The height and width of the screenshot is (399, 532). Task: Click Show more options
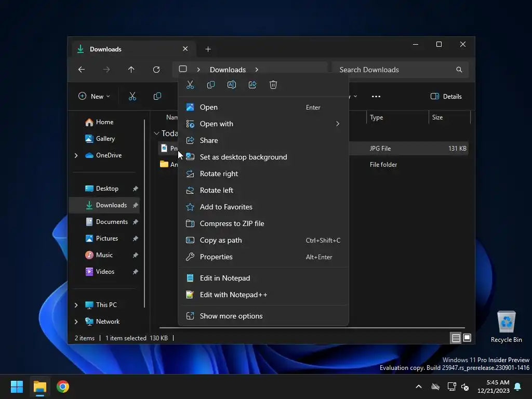(x=263, y=316)
